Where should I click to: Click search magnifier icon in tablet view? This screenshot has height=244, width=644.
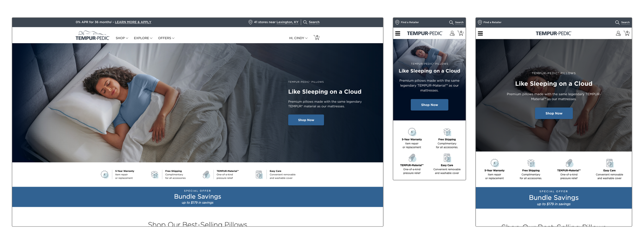coord(617,22)
